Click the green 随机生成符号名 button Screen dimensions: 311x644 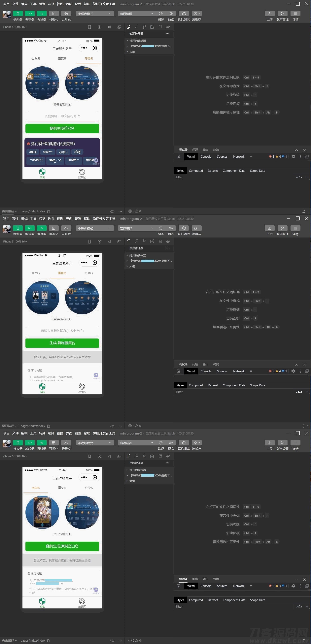[62, 128]
